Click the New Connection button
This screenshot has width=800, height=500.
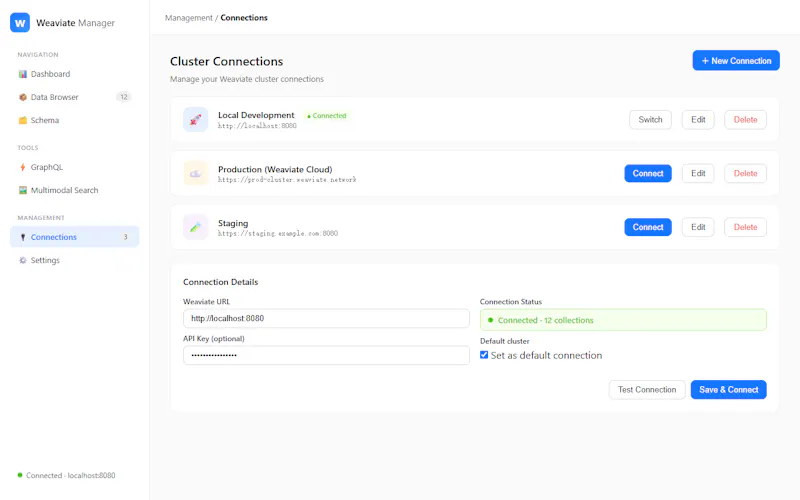pyautogui.click(x=736, y=60)
